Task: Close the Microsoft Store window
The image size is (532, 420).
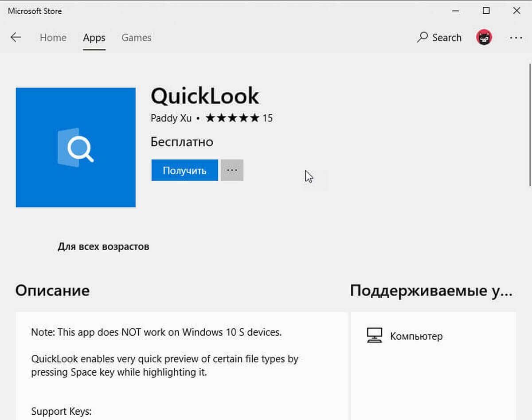Action: [x=516, y=11]
